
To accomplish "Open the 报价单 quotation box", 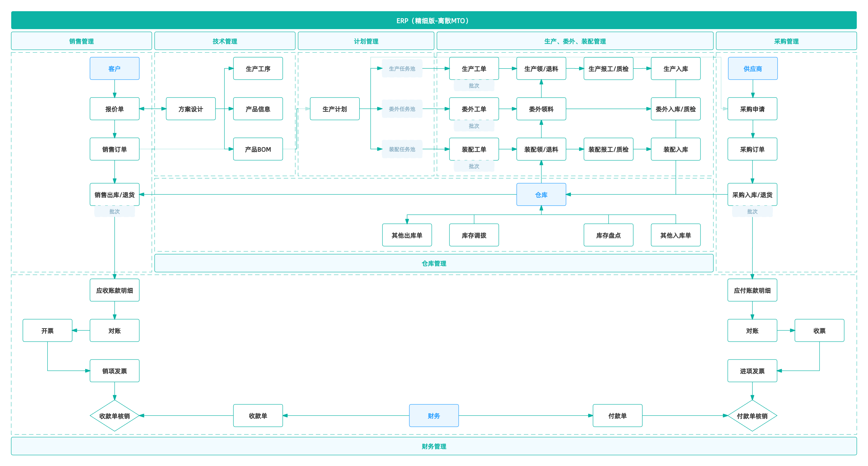I will [115, 109].
